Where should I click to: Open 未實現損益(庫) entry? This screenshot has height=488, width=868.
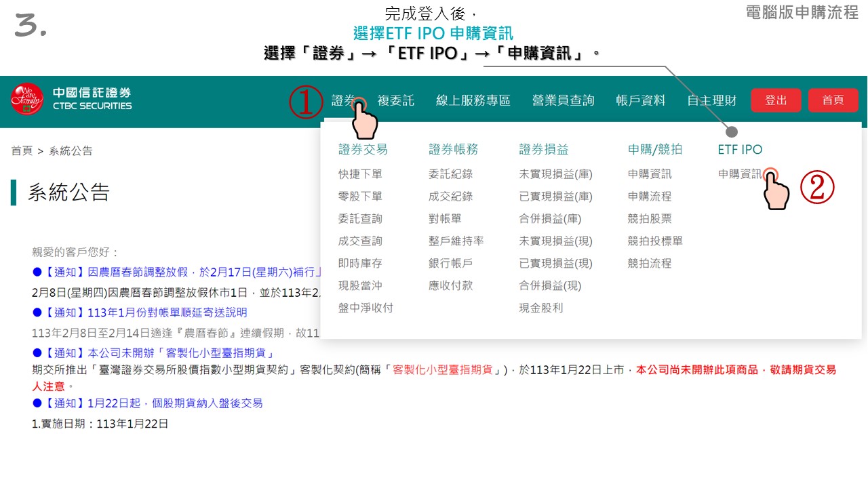pos(555,174)
